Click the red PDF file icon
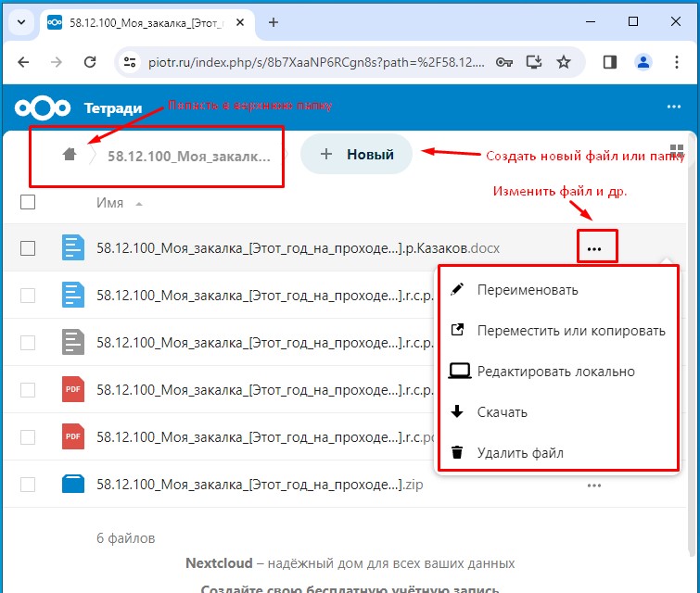Image resolution: width=700 pixels, height=593 pixels. click(72, 389)
